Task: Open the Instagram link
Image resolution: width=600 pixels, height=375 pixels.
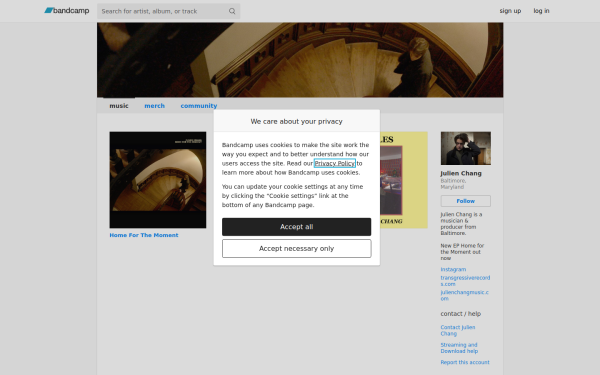Action: pos(453,269)
